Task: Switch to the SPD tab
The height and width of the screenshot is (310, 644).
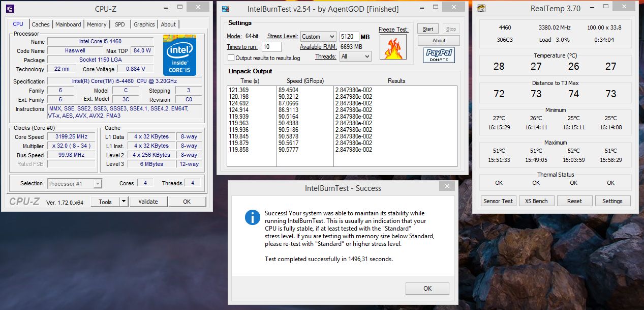Action: click(x=119, y=24)
